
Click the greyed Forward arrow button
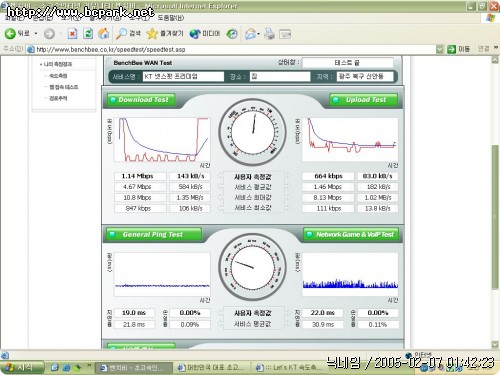point(49,34)
